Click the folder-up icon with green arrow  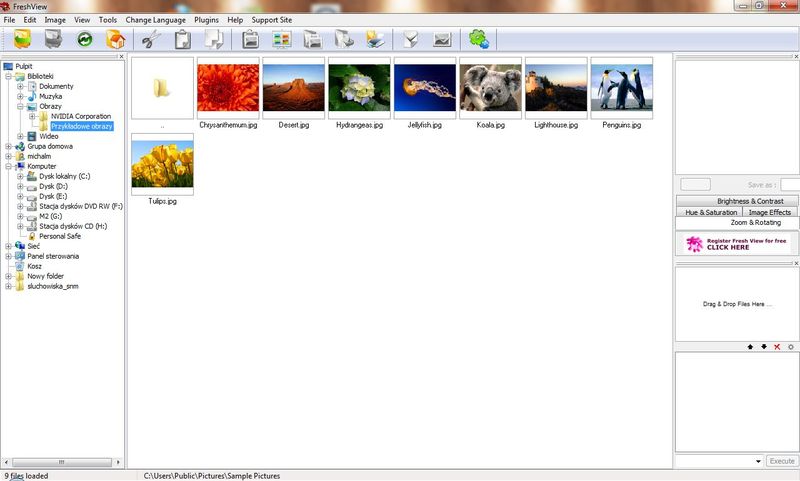[22, 39]
